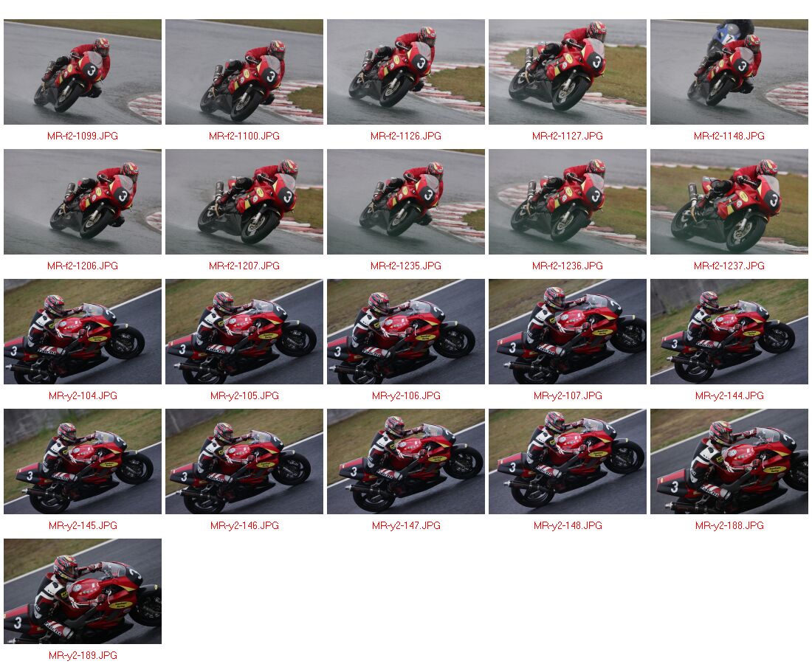Open the MR-y2-145.JPG photo thumbnail

coord(83,462)
